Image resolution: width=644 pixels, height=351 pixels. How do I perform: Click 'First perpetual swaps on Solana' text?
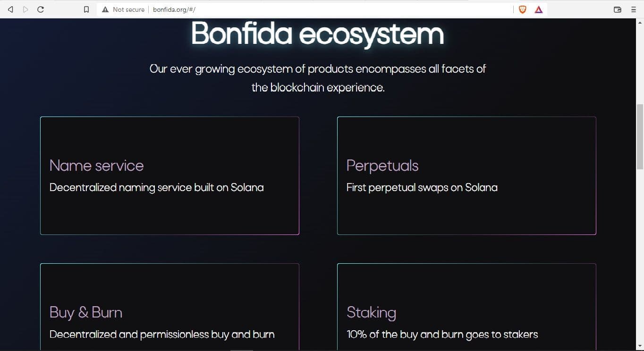click(422, 188)
